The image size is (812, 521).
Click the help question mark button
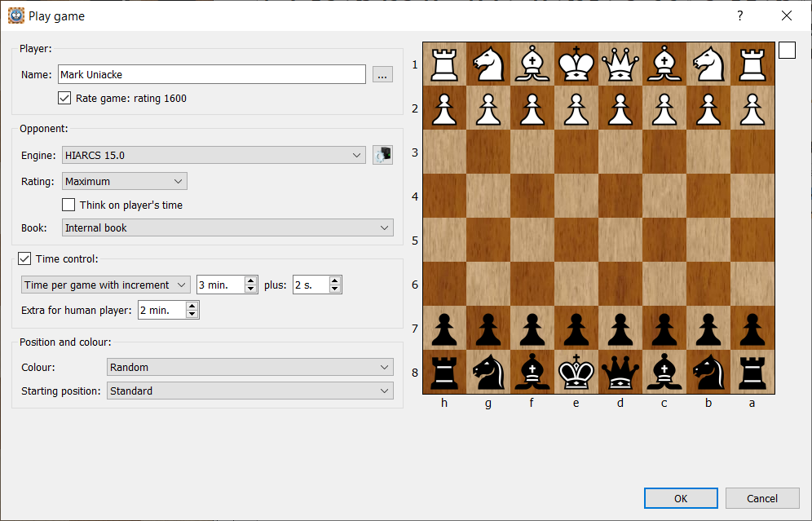(x=740, y=15)
